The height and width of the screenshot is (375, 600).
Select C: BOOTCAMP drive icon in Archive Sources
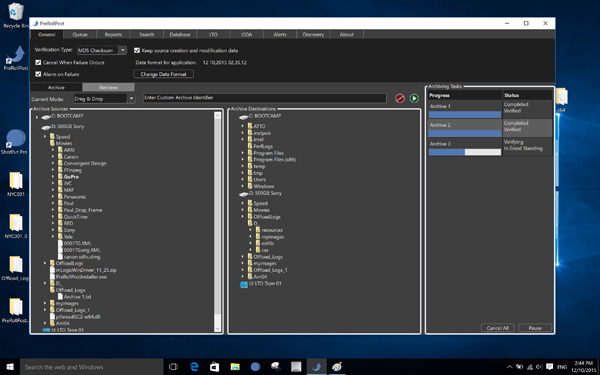click(x=46, y=117)
